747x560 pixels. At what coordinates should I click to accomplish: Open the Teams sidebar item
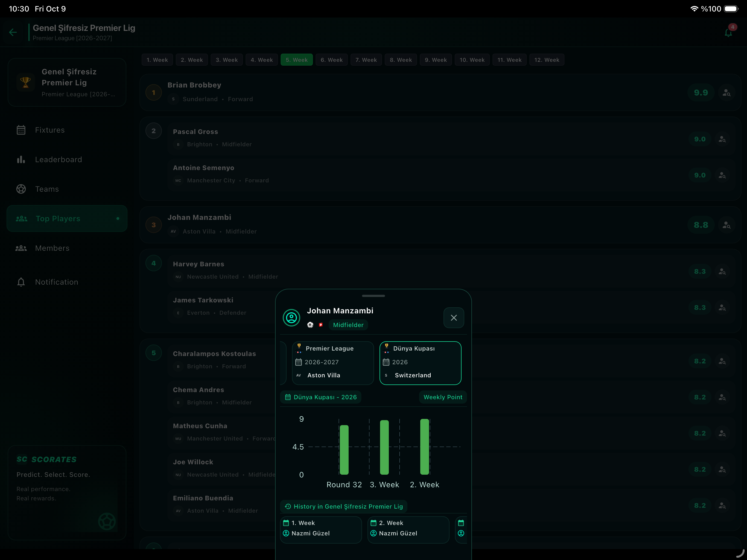(x=67, y=189)
